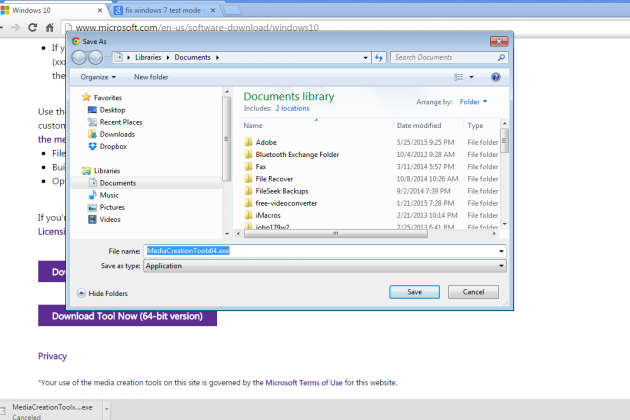Switch to the Windows 10 browser tab

[52, 10]
